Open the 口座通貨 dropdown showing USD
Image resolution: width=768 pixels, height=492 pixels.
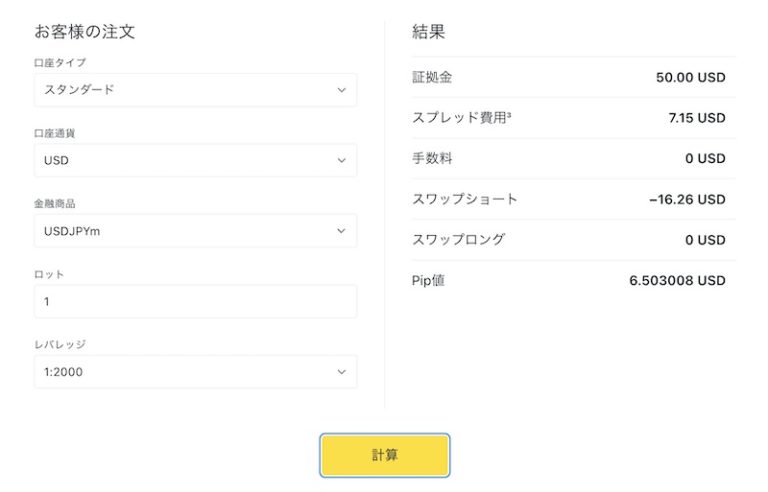click(195, 160)
